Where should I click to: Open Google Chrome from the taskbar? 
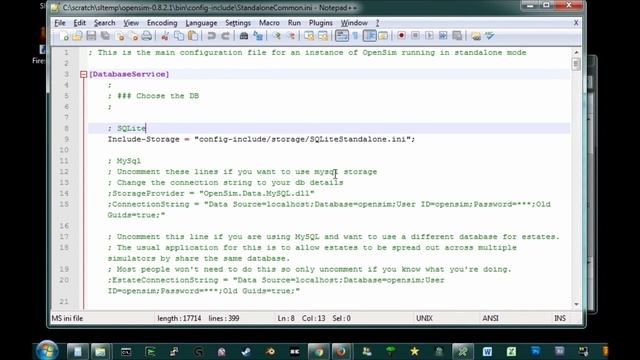[x=319, y=351]
